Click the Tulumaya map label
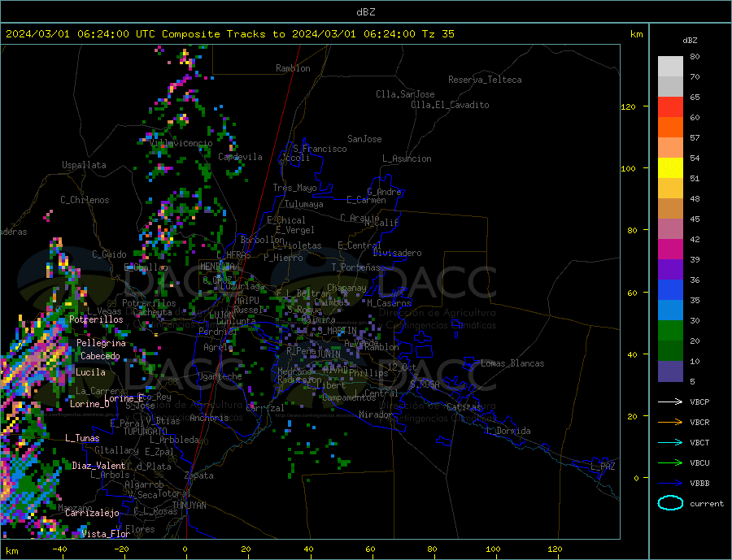732x560 pixels. point(304,204)
